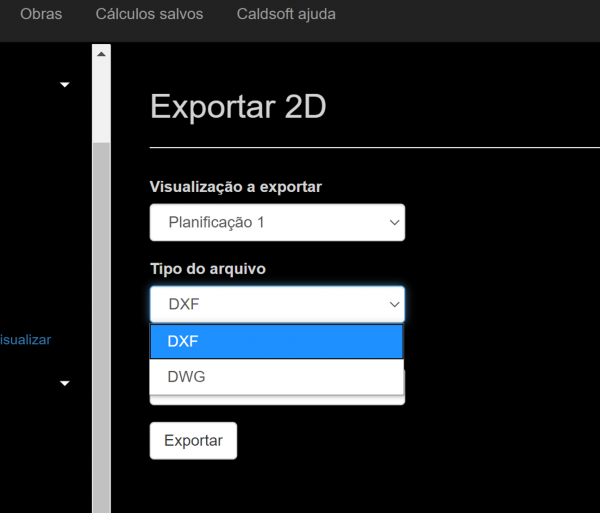
Task: Open the Planificação 1 view dropdown
Action: click(265, 222)
